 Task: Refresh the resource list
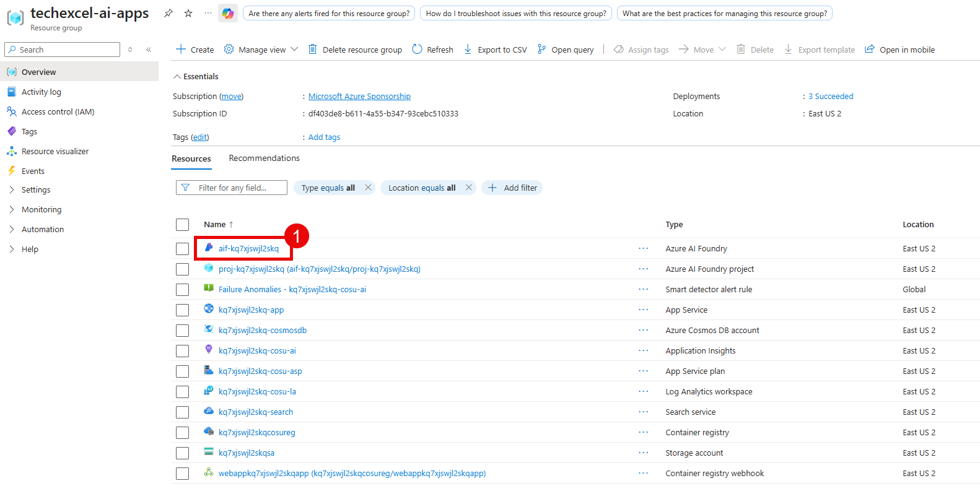point(432,50)
